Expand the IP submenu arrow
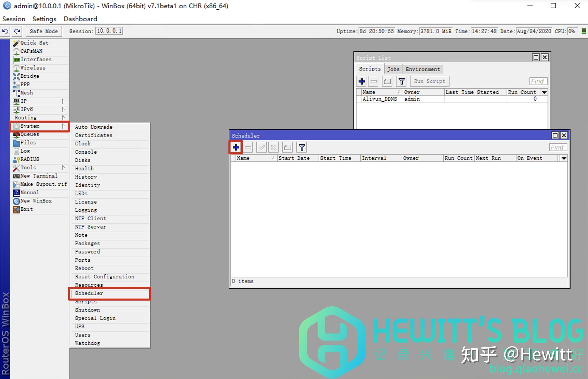Image resolution: width=588 pixels, height=379 pixels. [63, 101]
